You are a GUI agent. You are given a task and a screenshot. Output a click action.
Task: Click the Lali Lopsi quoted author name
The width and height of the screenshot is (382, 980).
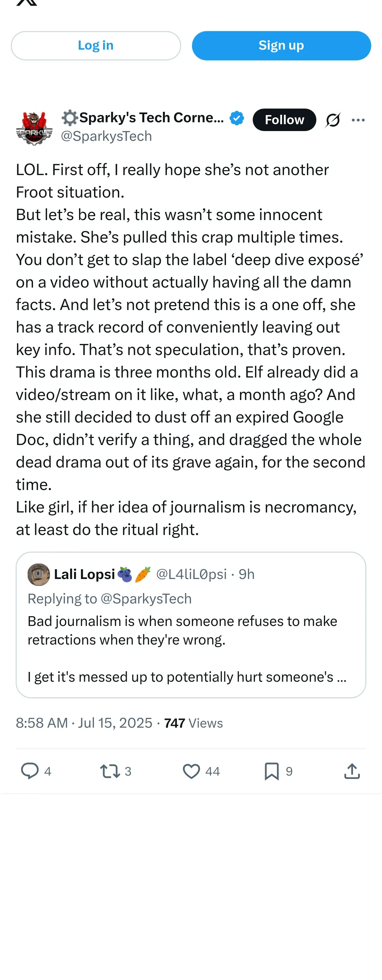85,574
